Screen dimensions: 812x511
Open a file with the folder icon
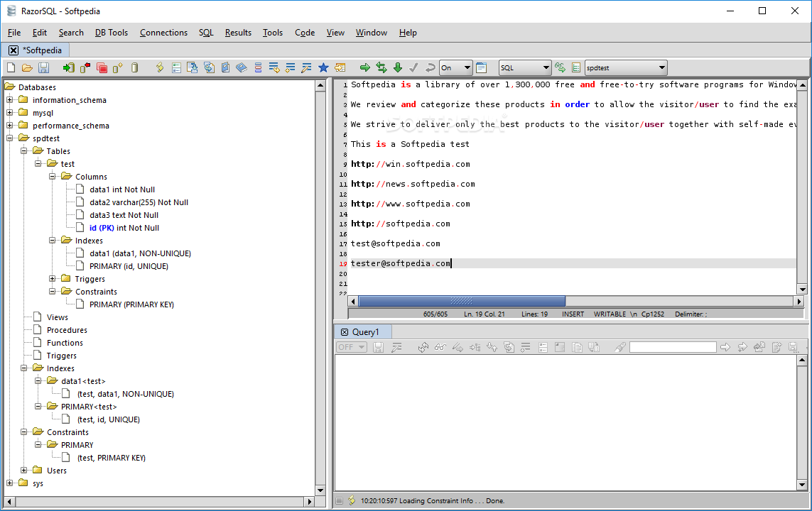click(28, 67)
